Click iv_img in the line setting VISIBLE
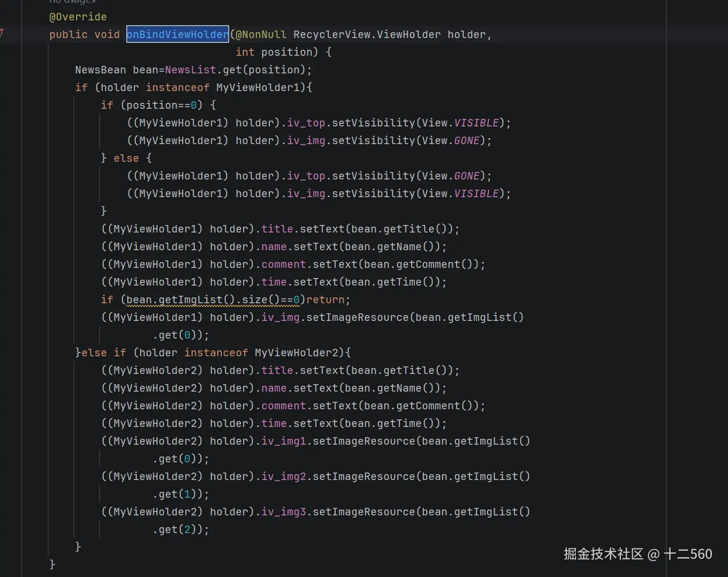 (306, 193)
